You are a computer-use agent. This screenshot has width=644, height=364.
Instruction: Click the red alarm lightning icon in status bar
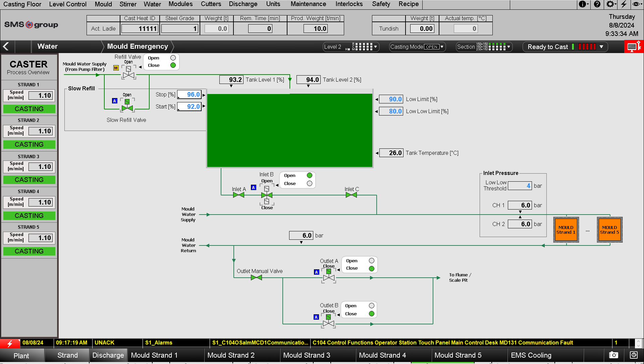tap(10, 343)
